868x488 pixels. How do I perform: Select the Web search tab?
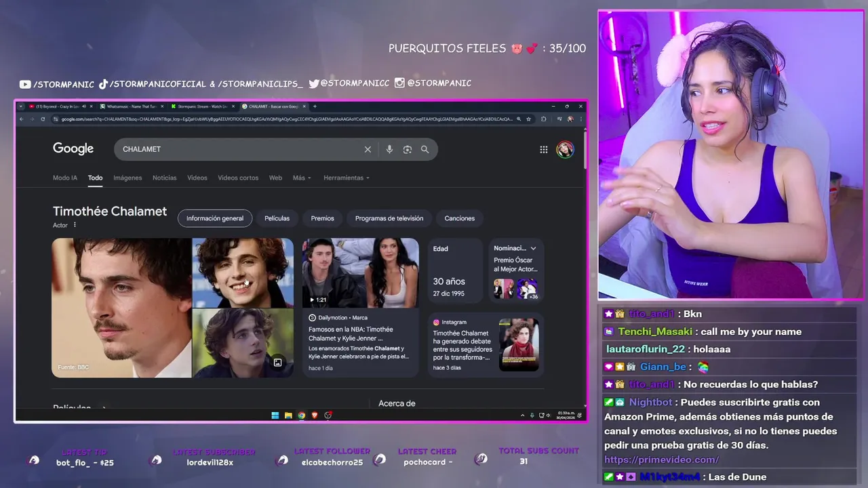click(275, 178)
